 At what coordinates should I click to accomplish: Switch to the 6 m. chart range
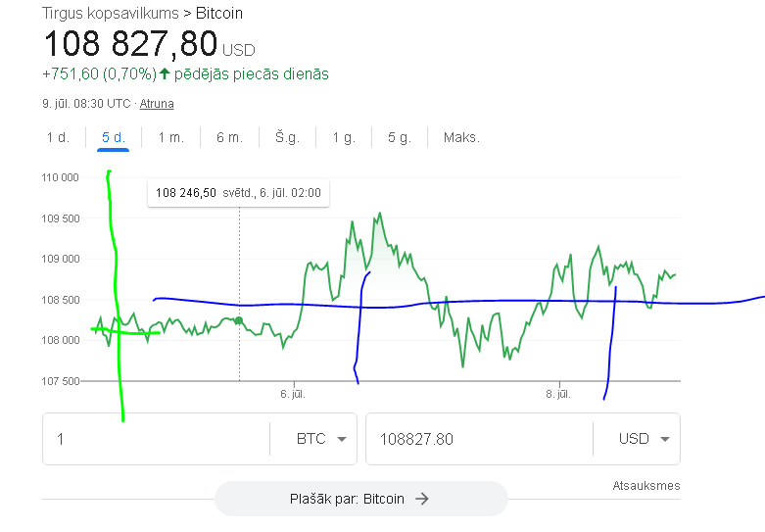pyautogui.click(x=229, y=137)
